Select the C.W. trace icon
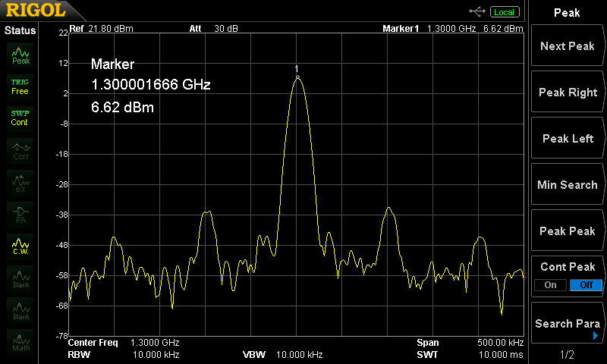This screenshot has width=607, height=364. pyautogui.click(x=20, y=246)
